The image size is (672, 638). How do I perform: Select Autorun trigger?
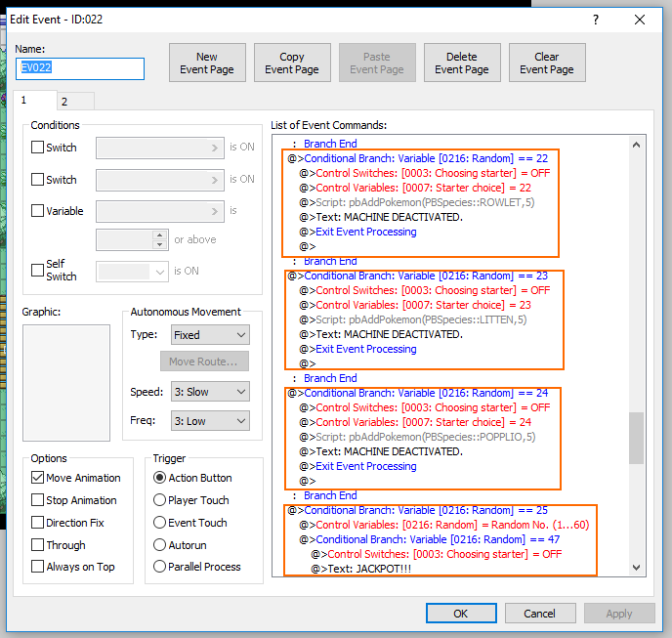[159, 544]
